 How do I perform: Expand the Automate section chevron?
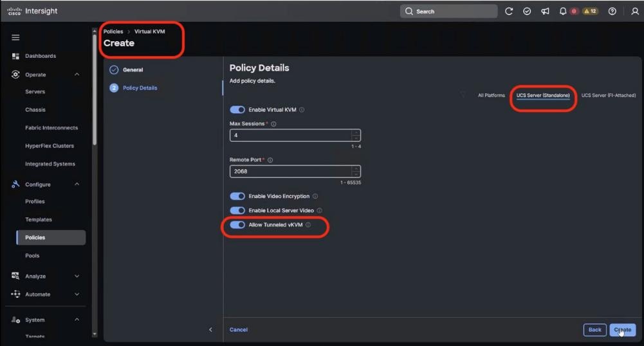pos(77,295)
